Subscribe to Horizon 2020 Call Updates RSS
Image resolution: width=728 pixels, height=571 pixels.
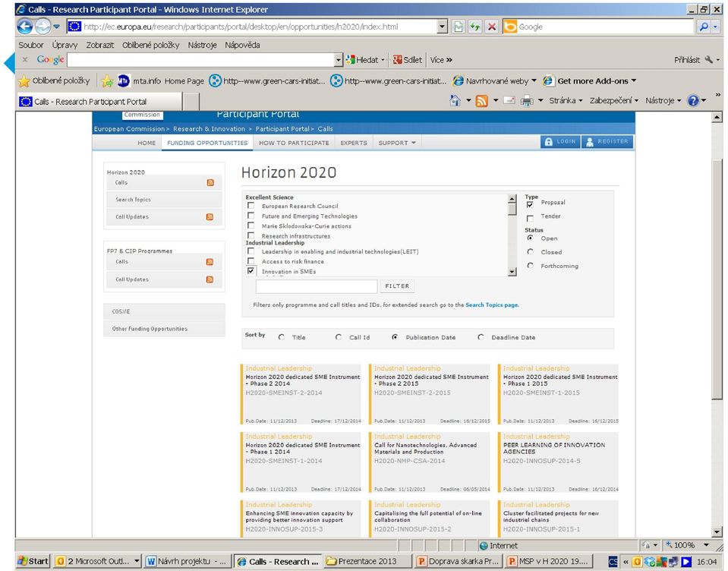(x=210, y=217)
